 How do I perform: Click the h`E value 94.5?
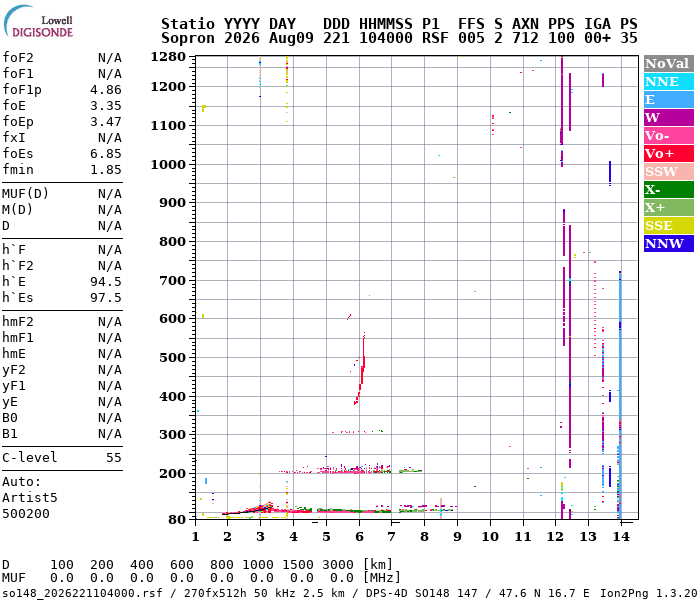click(x=106, y=282)
